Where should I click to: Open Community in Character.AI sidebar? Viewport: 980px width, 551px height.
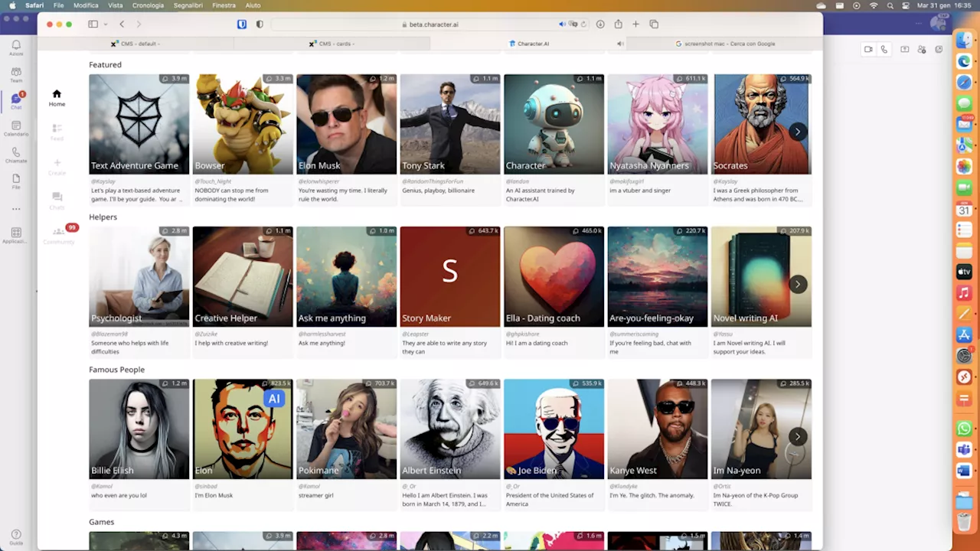59,235
